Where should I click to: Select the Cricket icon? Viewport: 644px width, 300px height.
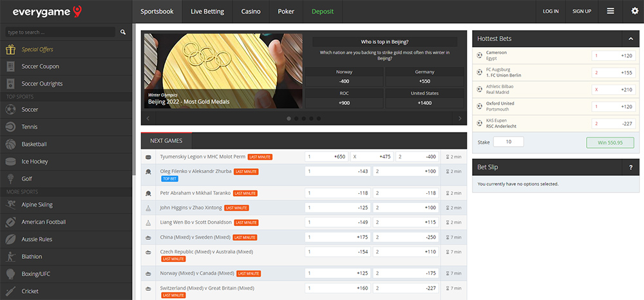tap(11, 291)
